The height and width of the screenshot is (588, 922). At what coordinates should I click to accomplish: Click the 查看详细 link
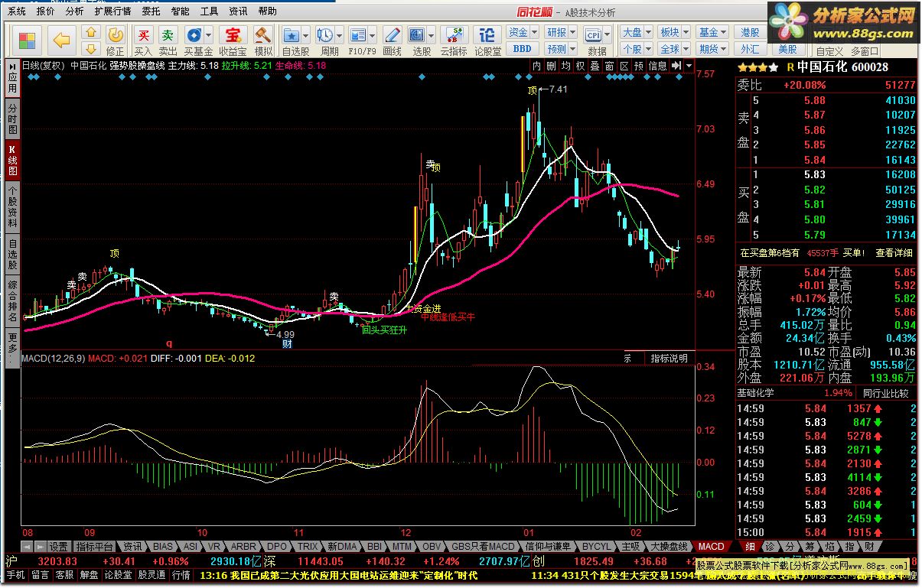coord(894,252)
